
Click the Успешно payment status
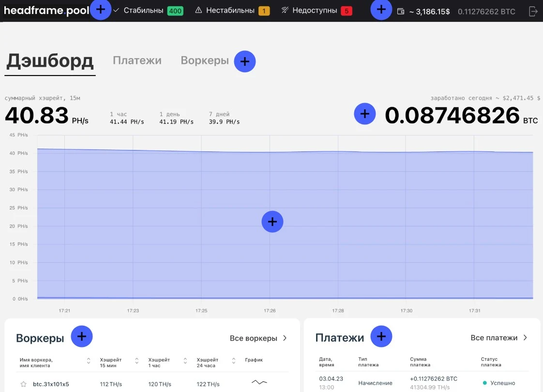(x=502, y=383)
